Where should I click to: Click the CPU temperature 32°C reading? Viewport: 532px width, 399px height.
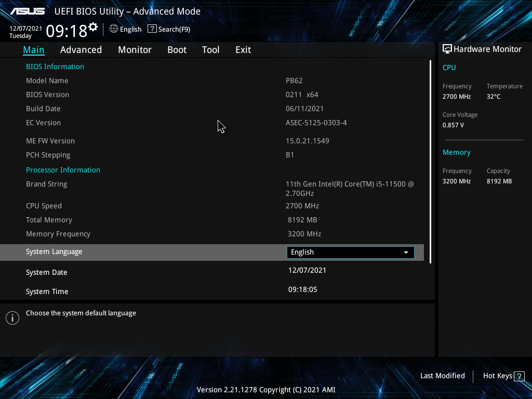click(494, 97)
